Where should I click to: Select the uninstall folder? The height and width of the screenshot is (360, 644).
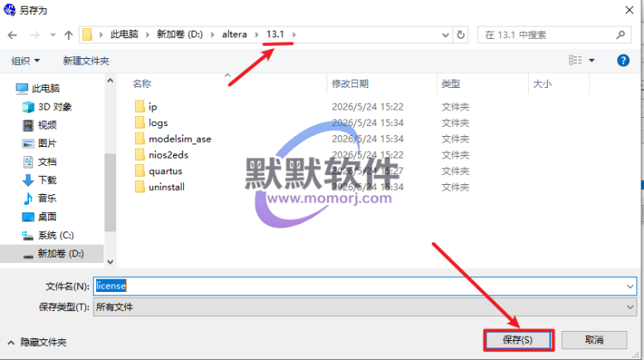point(167,187)
